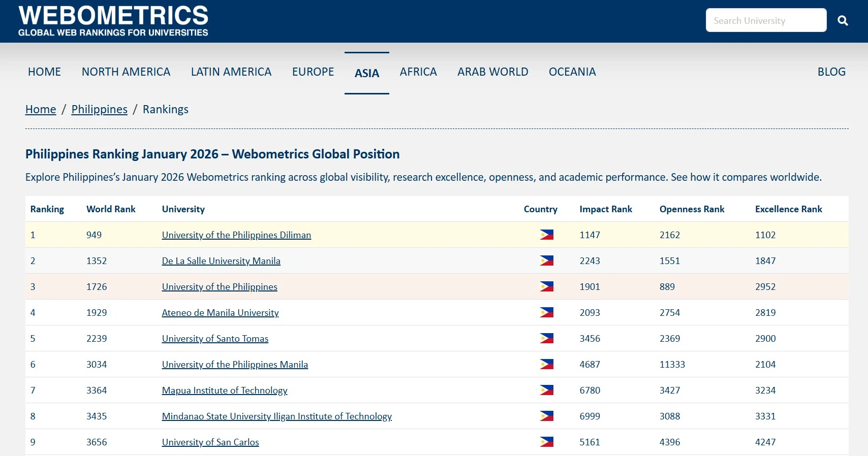The width and height of the screenshot is (868, 456).
Task: Click flag icon in Ateneo de Manila row
Action: pos(547,312)
